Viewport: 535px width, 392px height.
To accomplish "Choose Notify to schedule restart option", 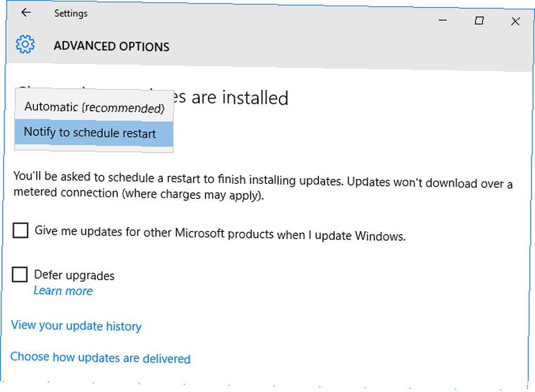I will (94, 133).
